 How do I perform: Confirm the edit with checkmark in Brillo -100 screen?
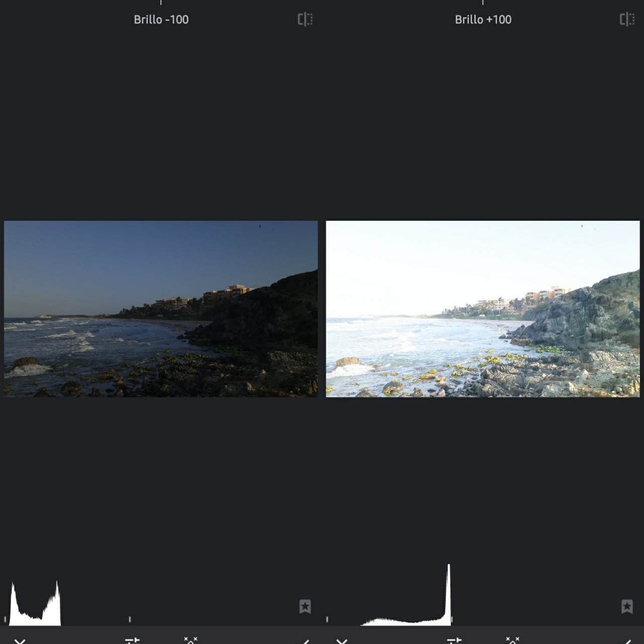305,641
